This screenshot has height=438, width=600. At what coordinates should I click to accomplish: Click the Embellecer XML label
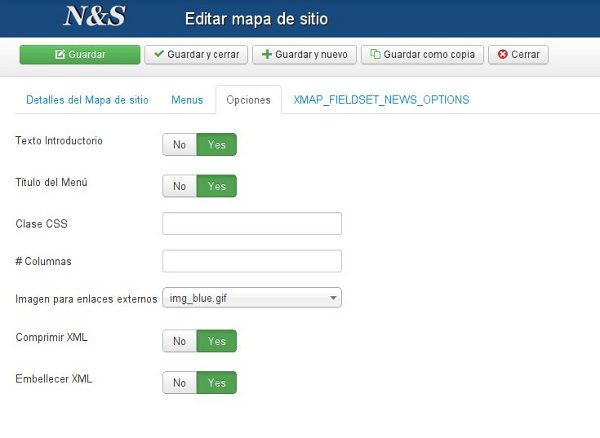pyautogui.click(x=54, y=379)
